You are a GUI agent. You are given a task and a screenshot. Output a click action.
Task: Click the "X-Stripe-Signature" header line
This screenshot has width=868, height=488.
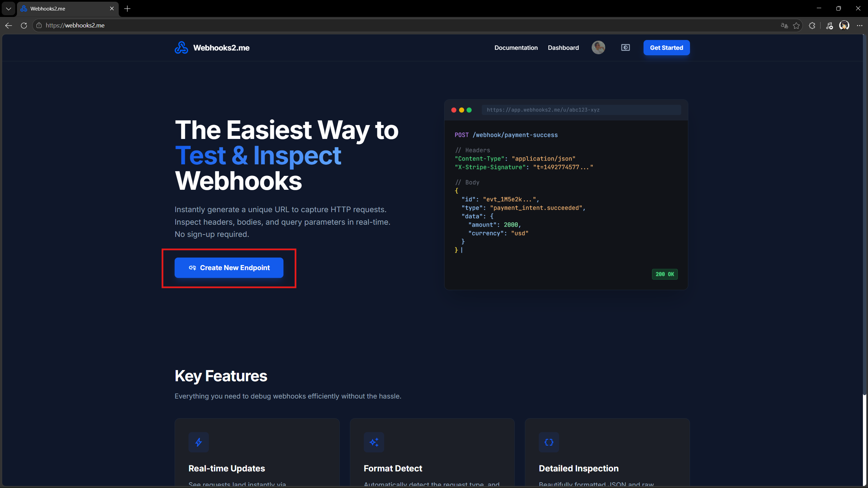(524, 167)
